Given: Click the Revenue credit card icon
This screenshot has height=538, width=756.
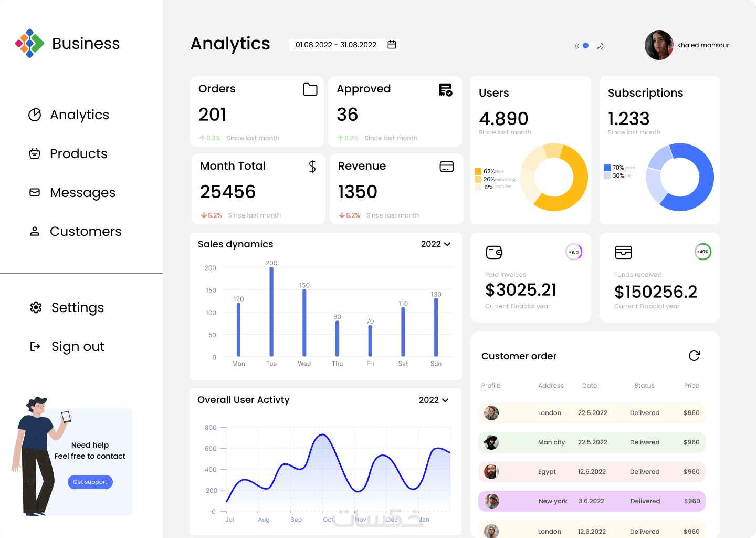Looking at the screenshot, I should click(447, 167).
